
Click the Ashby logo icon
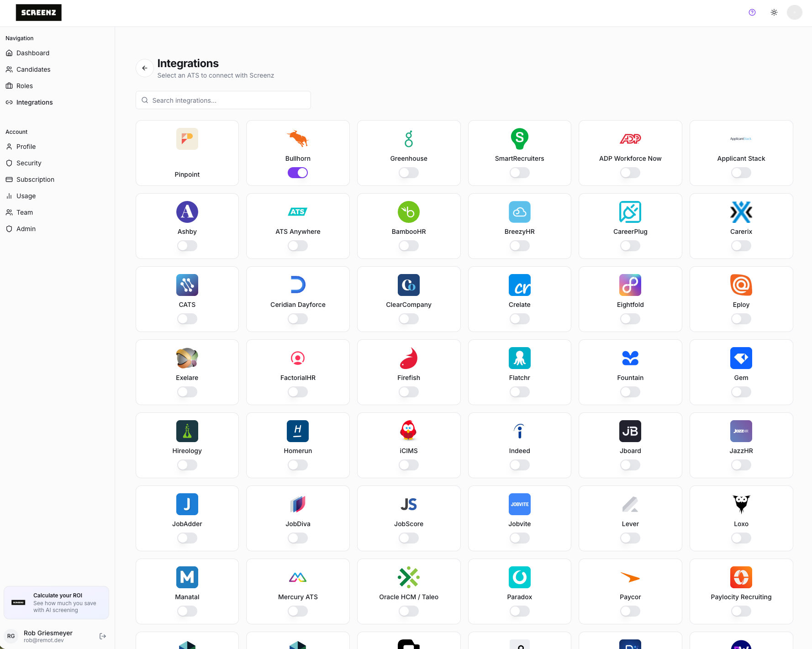pyautogui.click(x=187, y=212)
